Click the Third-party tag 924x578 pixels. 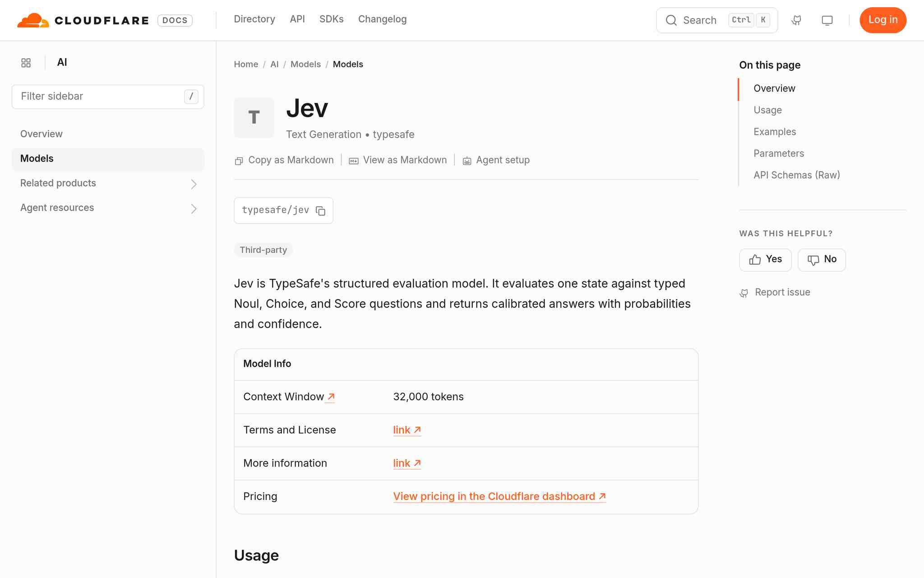click(x=263, y=250)
